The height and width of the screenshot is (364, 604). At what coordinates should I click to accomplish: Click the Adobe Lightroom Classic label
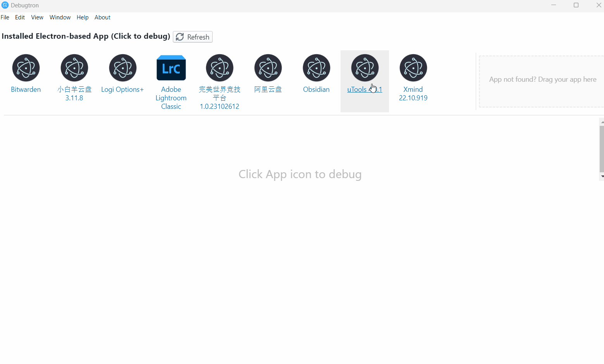[171, 98]
